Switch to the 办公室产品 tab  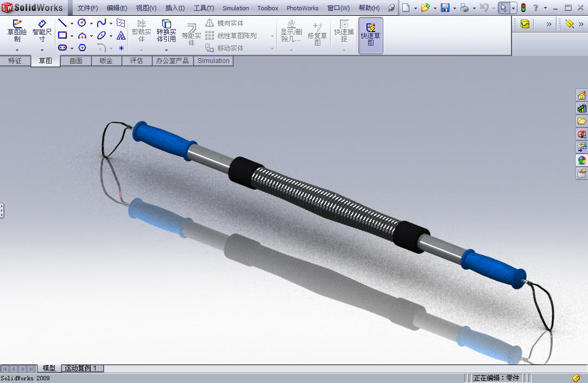(x=173, y=61)
